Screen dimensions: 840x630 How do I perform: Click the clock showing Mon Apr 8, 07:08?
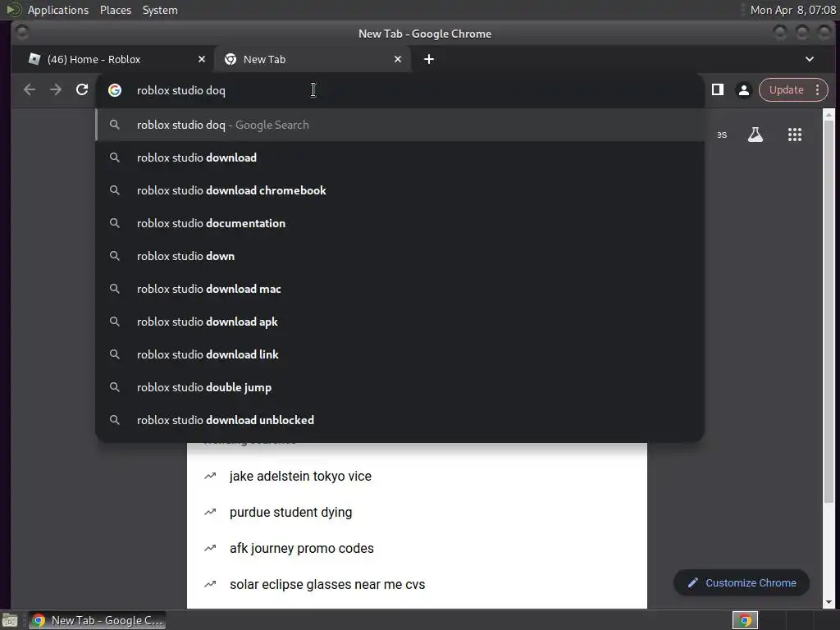coord(793,10)
